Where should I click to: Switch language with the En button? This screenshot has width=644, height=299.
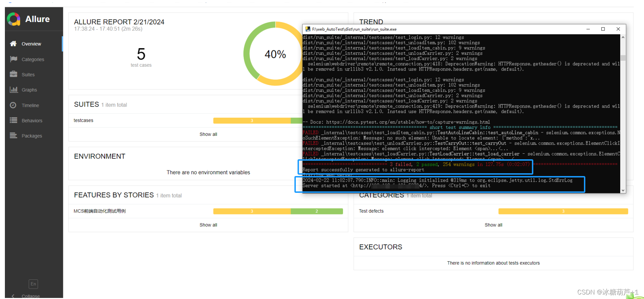click(33, 284)
